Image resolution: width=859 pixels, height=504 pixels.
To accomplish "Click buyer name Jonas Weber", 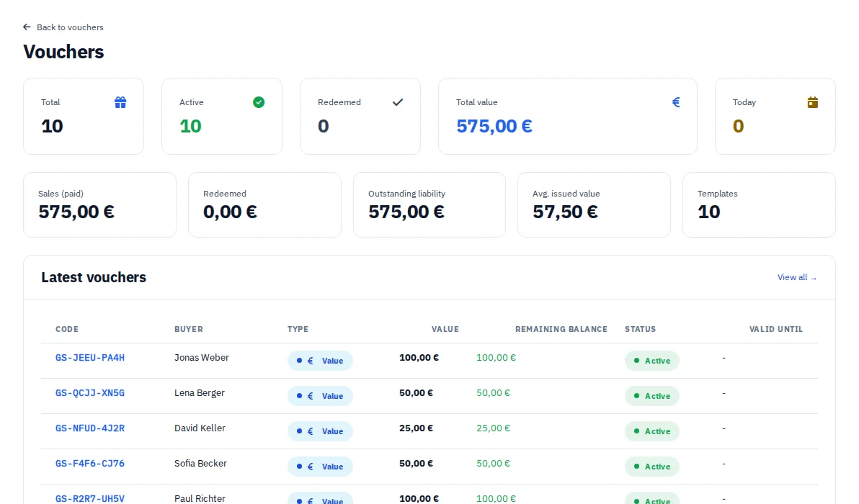I will click(x=202, y=357).
